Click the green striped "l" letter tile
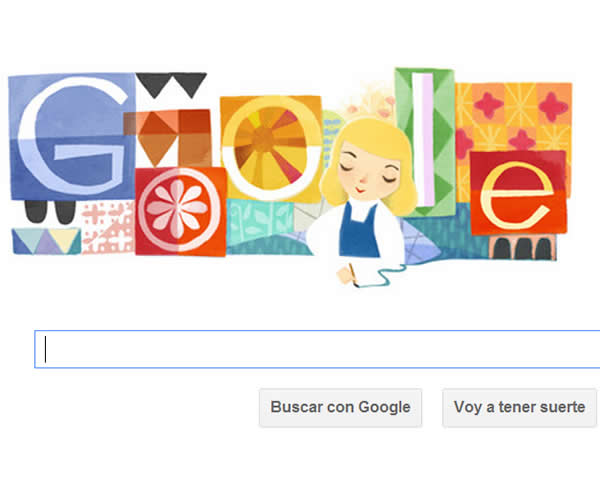This screenshot has height=482, width=600. [425, 142]
